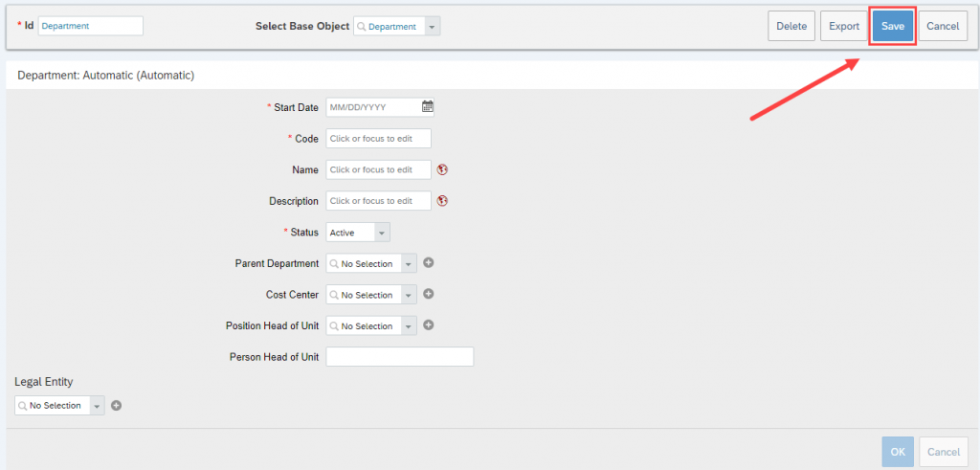This screenshot has width=980, height=470.
Task: Open the Legal Entity selection dropdown
Action: [97, 406]
